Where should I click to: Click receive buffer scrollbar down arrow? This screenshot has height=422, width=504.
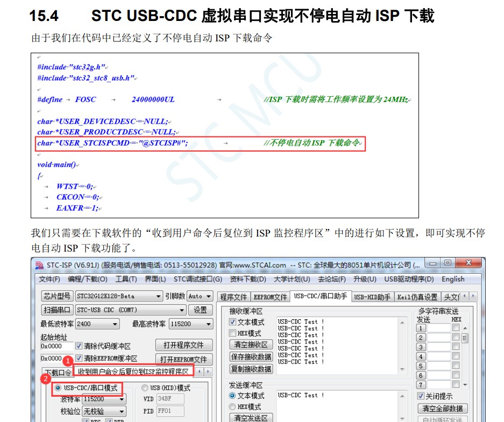tap(402, 370)
